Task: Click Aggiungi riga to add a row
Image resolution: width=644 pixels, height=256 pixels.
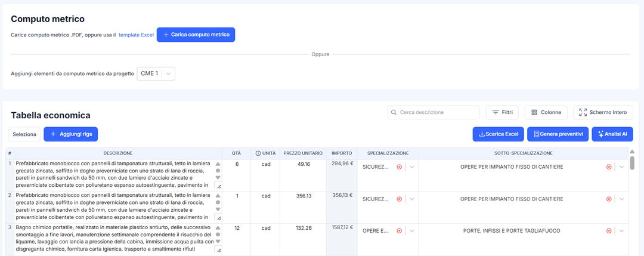Action: [x=70, y=134]
